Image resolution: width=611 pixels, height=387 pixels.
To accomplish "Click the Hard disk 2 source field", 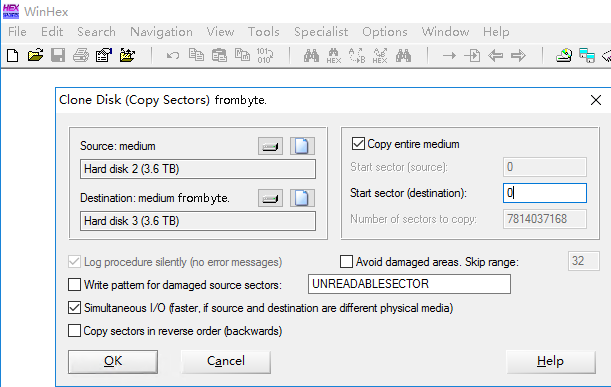I will pyautogui.click(x=198, y=169).
